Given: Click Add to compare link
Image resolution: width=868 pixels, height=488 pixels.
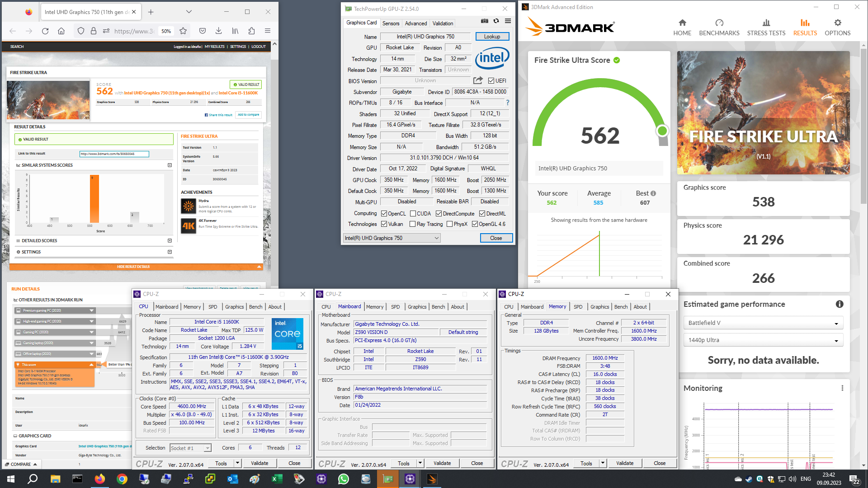Looking at the screenshot, I should 249,115.
